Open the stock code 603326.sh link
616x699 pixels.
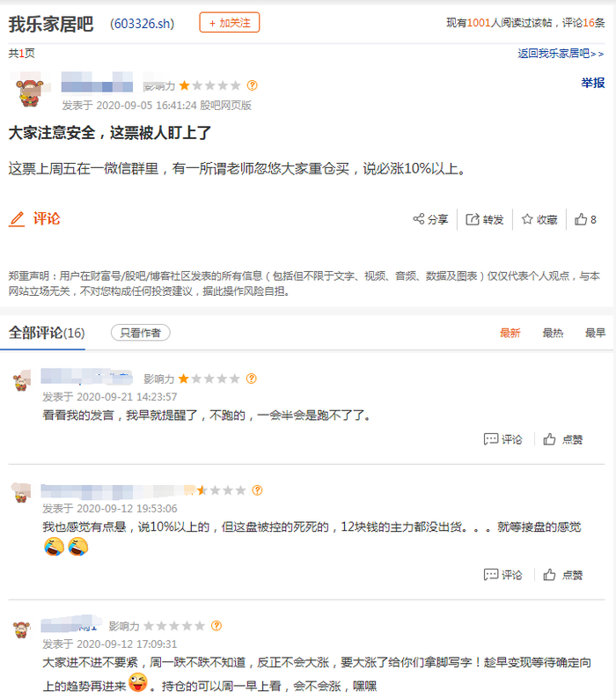[143, 23]
